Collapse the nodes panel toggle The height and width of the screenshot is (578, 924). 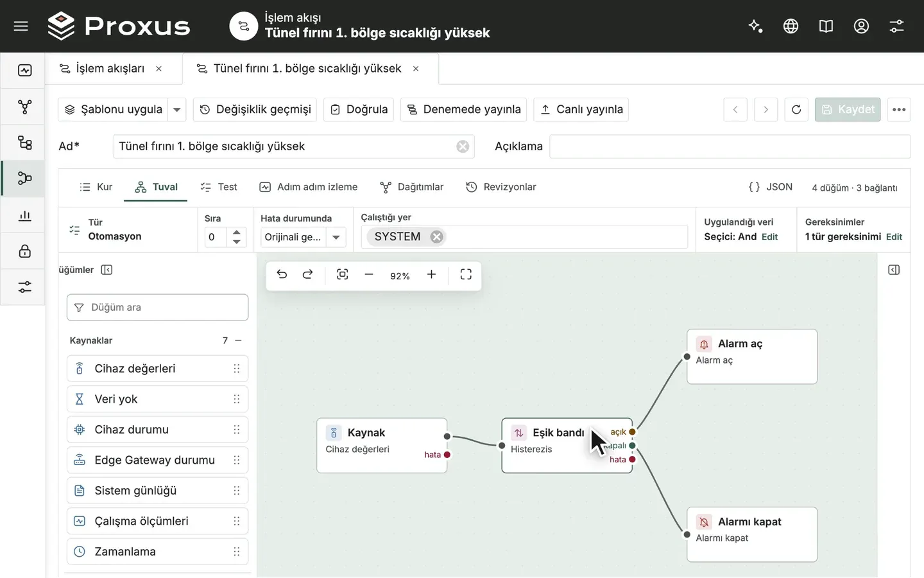[107, 270]
